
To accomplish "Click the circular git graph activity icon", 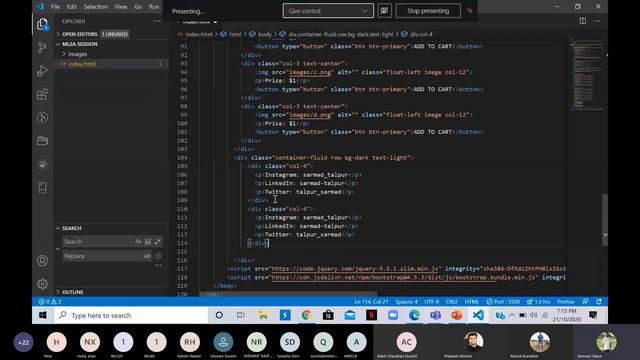I will point(42,118).
